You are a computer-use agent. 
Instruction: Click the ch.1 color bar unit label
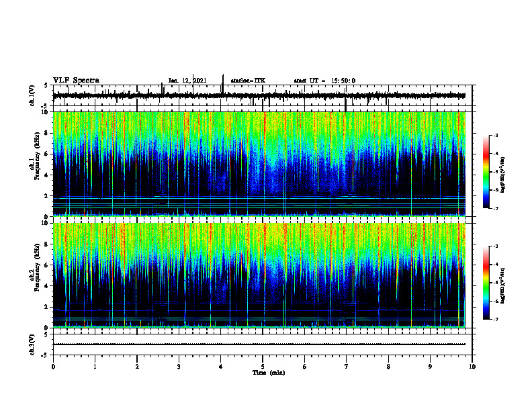pos(503,175)
